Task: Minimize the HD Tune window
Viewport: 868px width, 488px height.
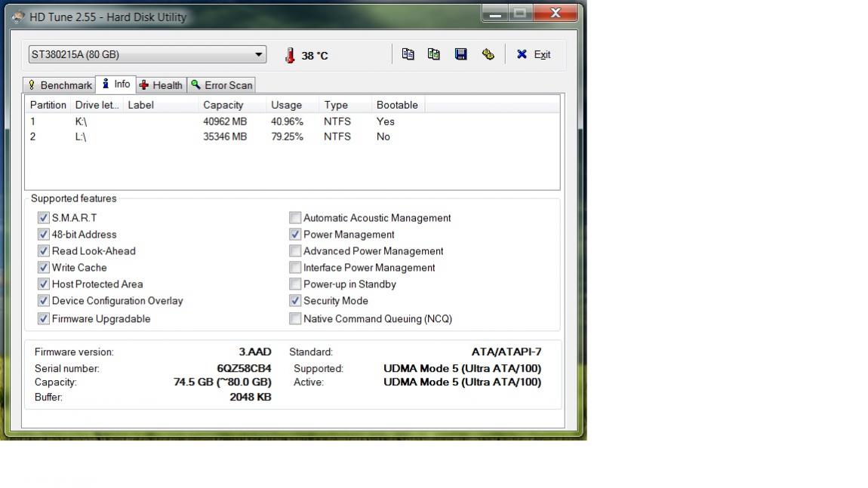Action: click(495, 14)
